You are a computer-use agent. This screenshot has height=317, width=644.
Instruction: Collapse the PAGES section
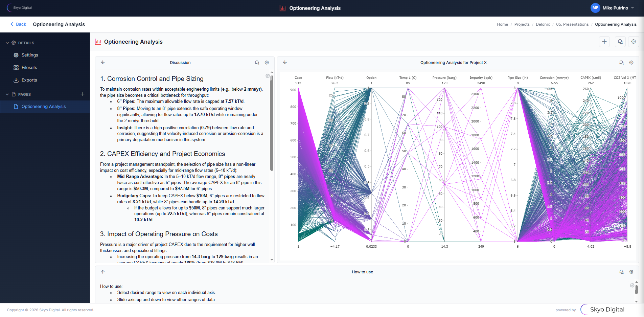(x=7, y=94)
